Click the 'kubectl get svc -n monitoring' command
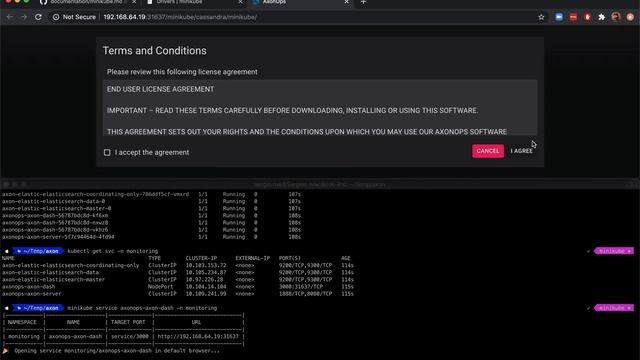This screenshot has height=360, width=640. [113, 251]
